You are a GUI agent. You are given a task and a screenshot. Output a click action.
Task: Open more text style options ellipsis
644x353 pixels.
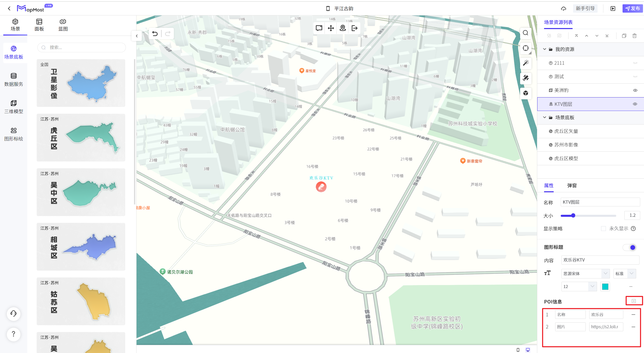point(631,287)
